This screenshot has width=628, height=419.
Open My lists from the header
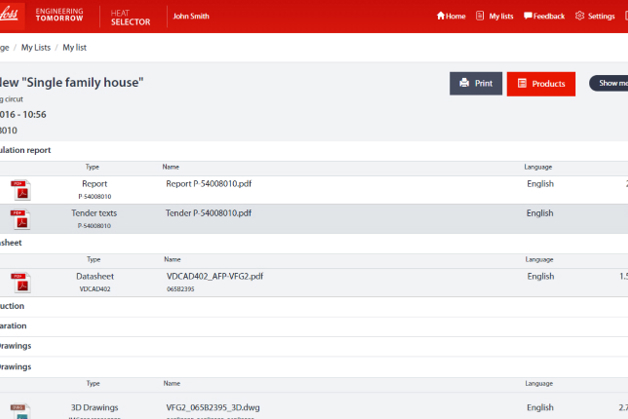tap(494, 16)
